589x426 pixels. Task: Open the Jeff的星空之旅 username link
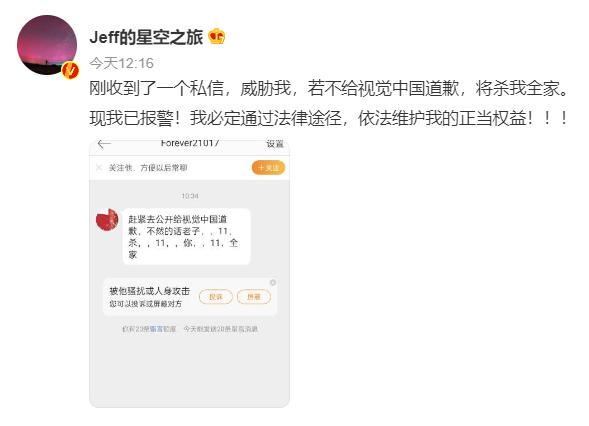click(x=146, y=37)
